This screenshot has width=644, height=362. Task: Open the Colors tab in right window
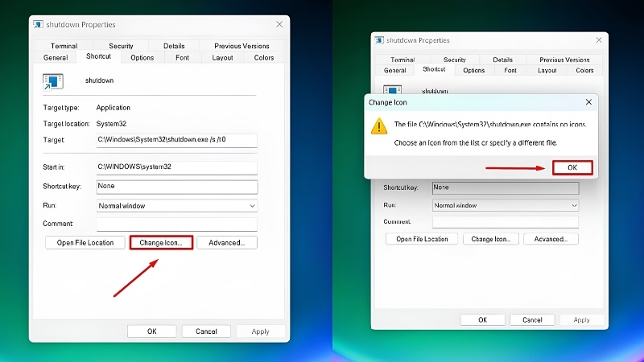[584, 70]
